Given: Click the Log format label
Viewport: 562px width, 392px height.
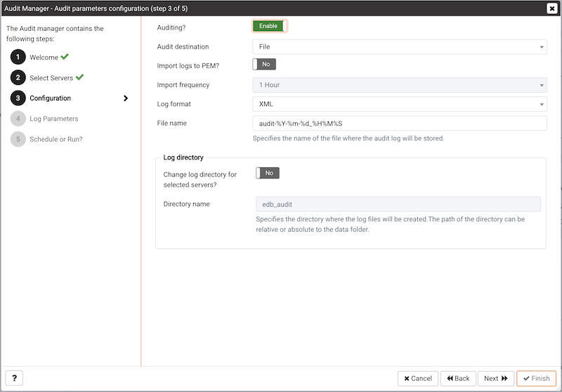Looking at the screenshot, I should pos(174,104).
